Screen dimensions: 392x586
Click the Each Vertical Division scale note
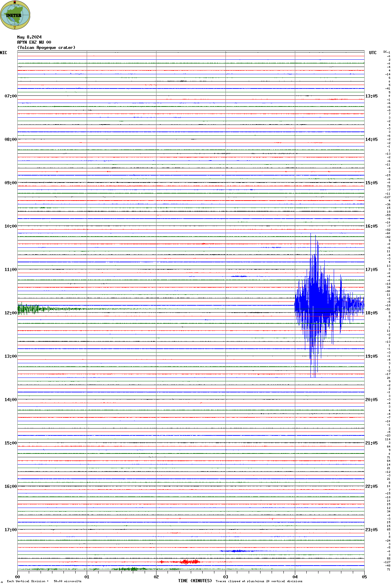(44, 581)
